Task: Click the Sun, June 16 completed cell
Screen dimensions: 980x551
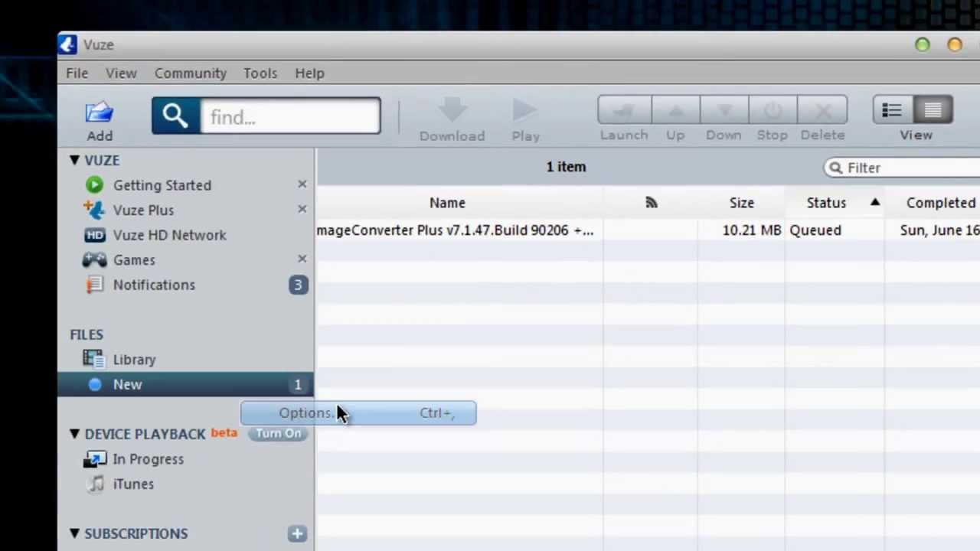Action: pos(940,230)
